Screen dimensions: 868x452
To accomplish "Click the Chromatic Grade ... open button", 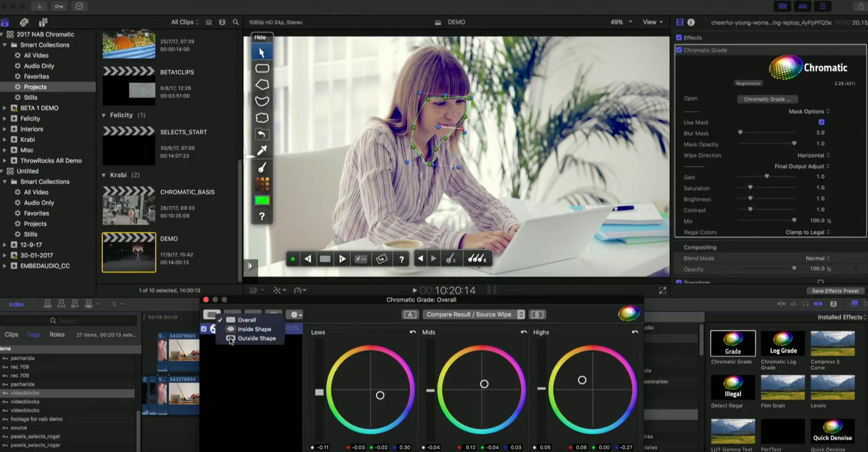I will (x=767, y=99).
